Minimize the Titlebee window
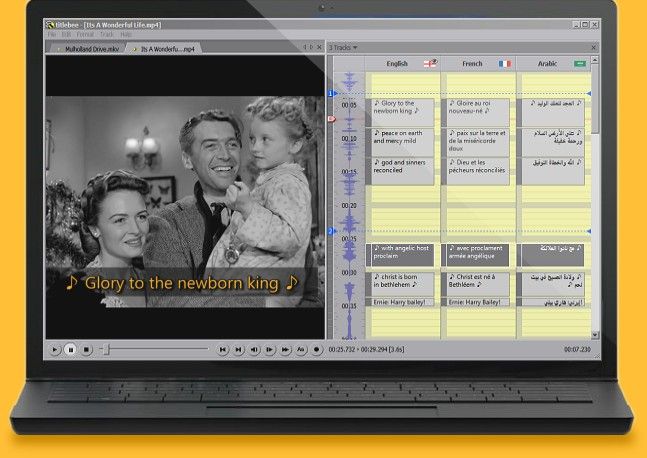The height and width of the screenshot is (458, 647). pyautogui.click(x=576, y=25)
